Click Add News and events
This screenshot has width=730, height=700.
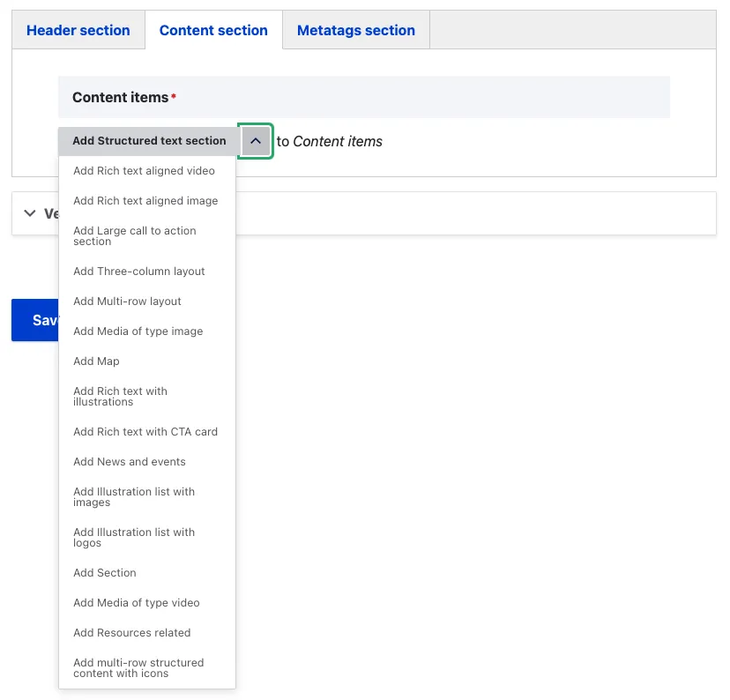130,462
